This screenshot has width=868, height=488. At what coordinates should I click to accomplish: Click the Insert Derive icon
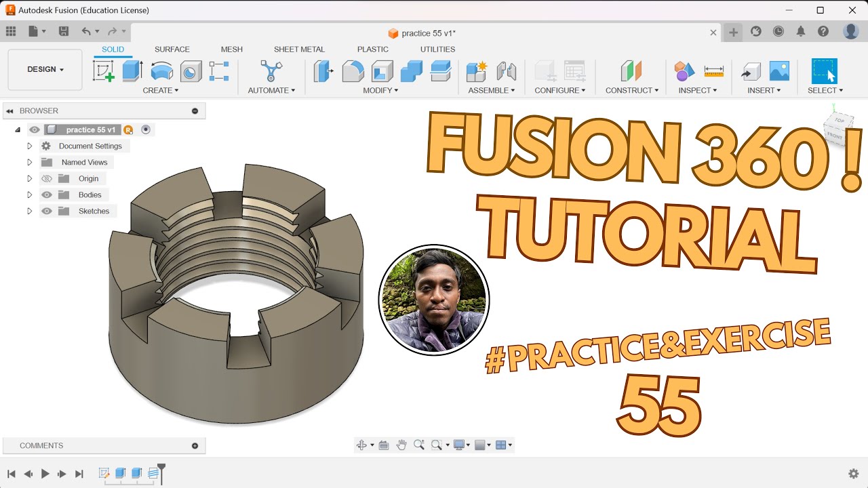pos(750,70)
